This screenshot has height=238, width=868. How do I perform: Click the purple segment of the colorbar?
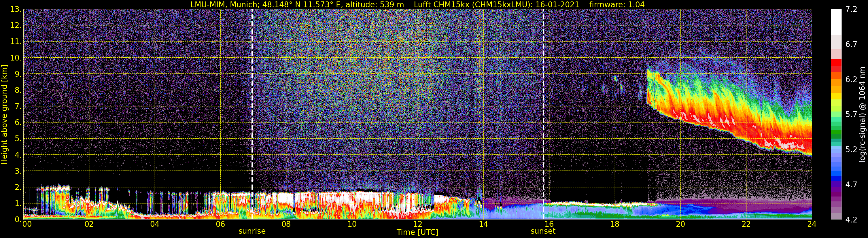pyautogui.click(x=836, y=195)
